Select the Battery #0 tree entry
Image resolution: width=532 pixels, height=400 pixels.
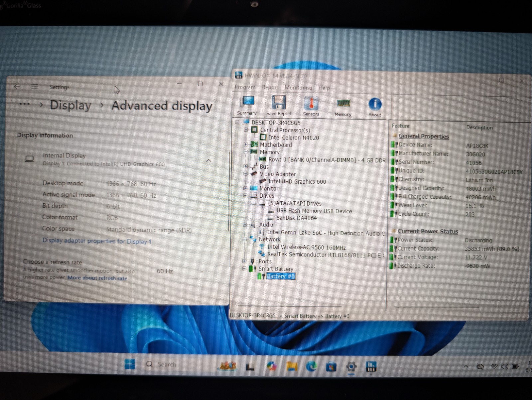click(281, 276)
